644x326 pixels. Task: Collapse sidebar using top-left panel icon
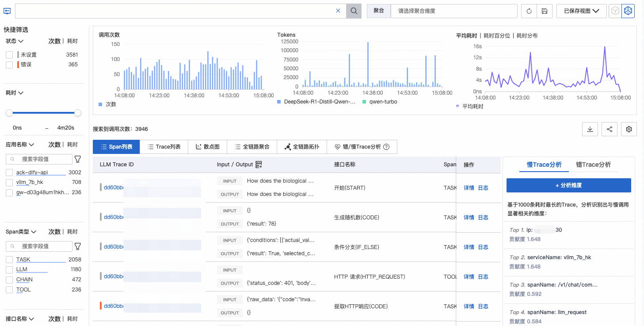[7, 11]
